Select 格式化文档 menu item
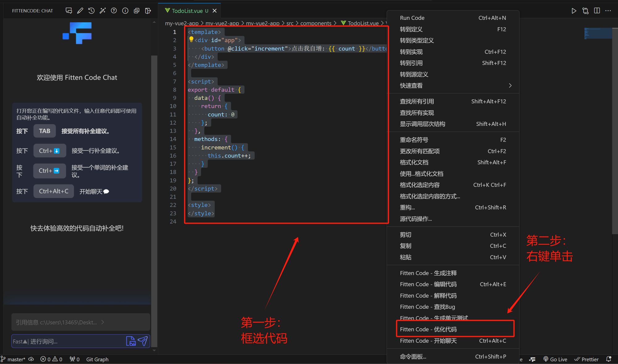This screenshot has width=618, height=364. (453, 162)
